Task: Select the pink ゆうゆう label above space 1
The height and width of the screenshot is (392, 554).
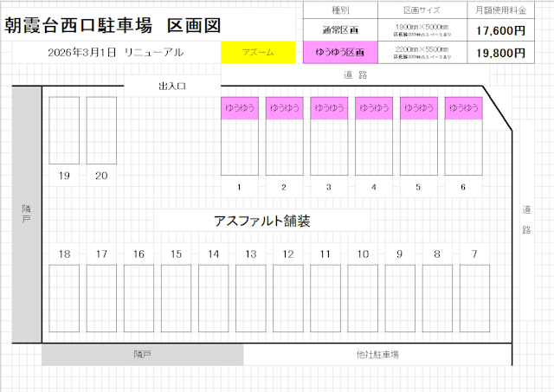Action: pos(238,108)
